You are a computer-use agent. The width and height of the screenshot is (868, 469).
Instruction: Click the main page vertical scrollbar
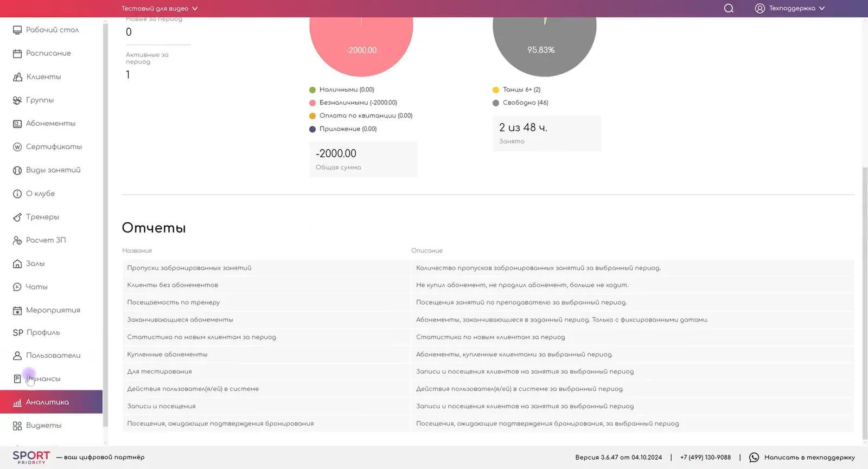point(865,304)
